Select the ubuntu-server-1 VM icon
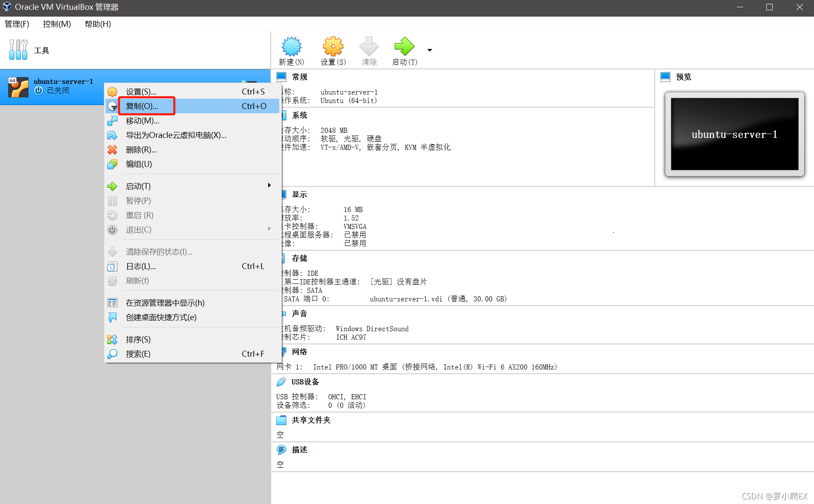The width and height of the screenshot is (814, 504). click(x=18, y=87)
